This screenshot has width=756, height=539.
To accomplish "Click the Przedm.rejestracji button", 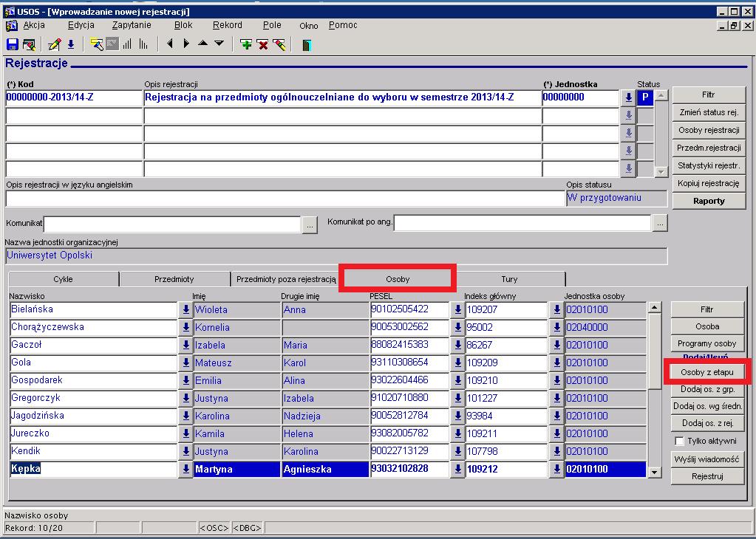I will pyautogui.click(x=708, y=148).
